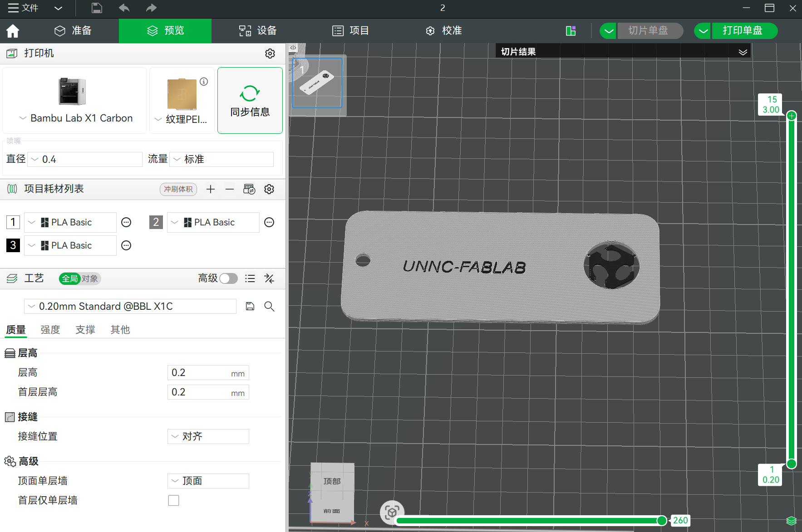Click the layers icon at bottom right

tap(791, 521)
